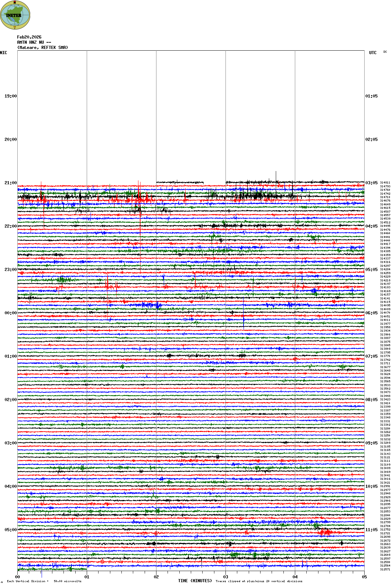Click the 05:00 local time marker
This screenshot has width=392, height=586.
click(10, 530)
